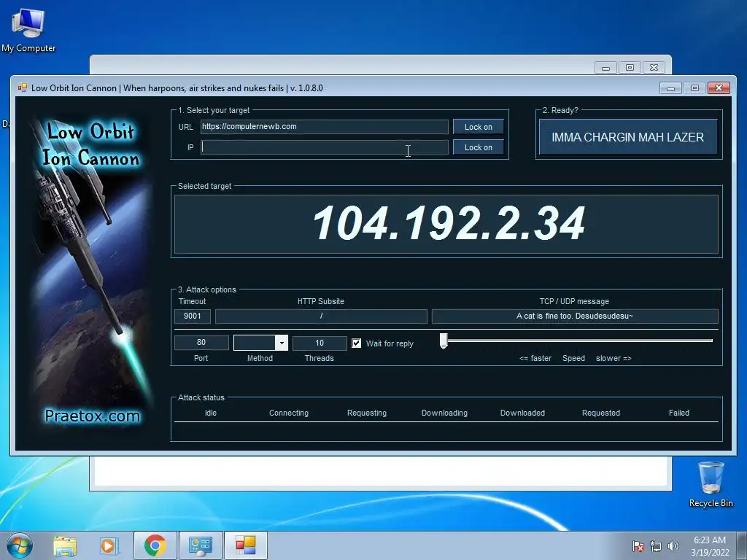747x560 pixels.
Task: Expand the Method dropdown
Action: click(x=282, y=343)
